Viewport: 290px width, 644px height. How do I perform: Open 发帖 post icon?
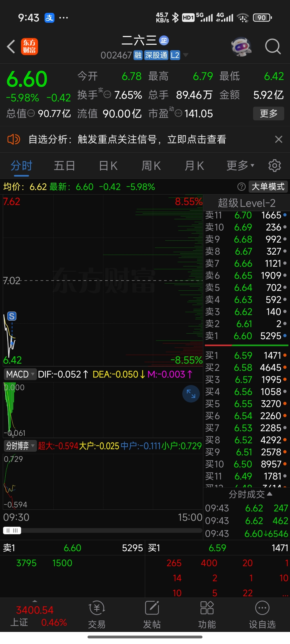click(x=152, y=615)
